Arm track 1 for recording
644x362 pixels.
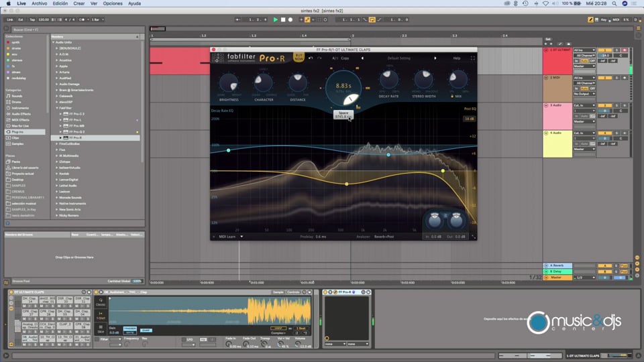click(x=625, y=50)
